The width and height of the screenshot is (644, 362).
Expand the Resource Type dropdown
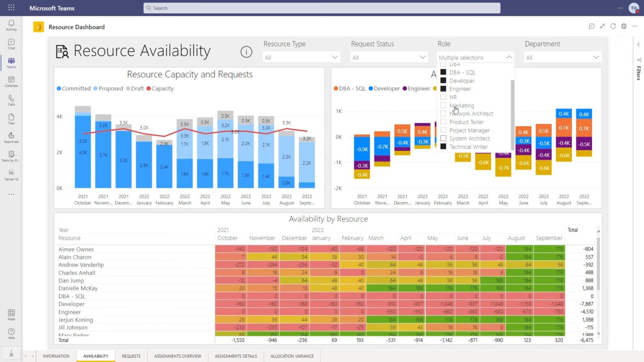301,57
